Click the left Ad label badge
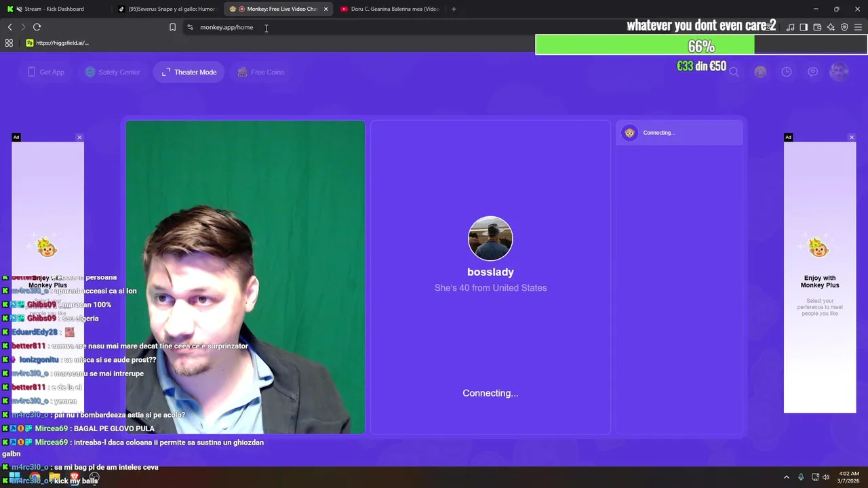Image resolution: width=868 pixels, height=488 pixels. pyautogui.click(x=16, y=138)
